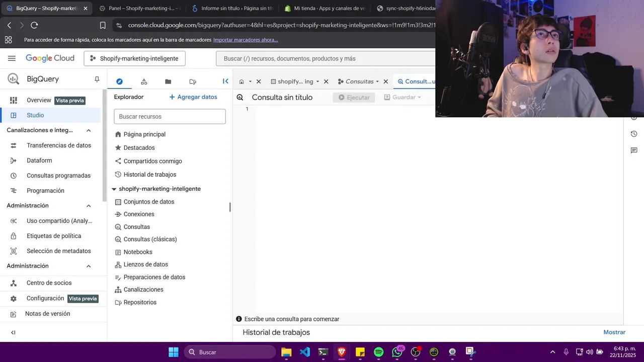Open WhatsApp from the taskbar
Screen dimensions: 644x362
click(397, 351)
